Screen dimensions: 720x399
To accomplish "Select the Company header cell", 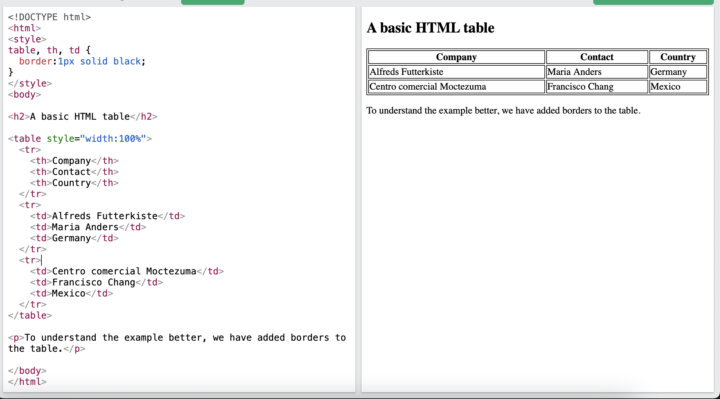I will coord(456,57).
